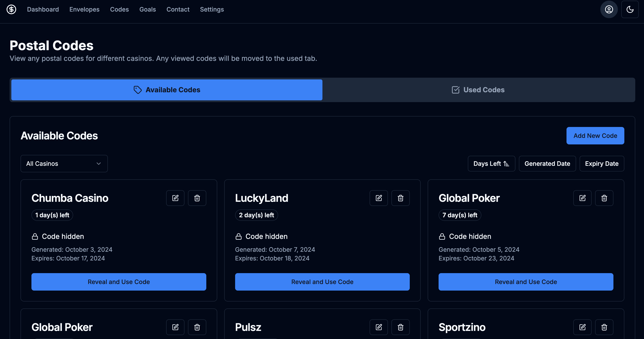Click the dollar sign logo
This screenshot has width=644, height=339.
[x=11, y=9]
